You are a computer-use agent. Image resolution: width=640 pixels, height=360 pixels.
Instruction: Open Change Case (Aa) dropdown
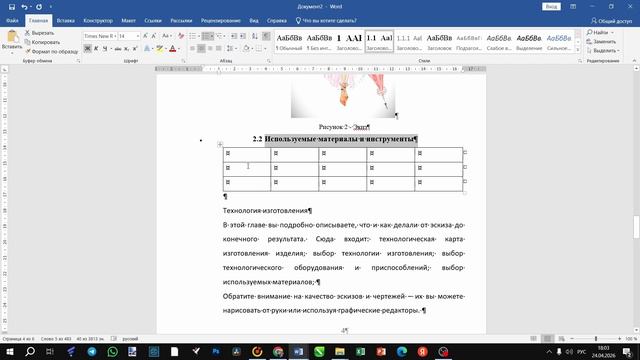click(167, 36)
